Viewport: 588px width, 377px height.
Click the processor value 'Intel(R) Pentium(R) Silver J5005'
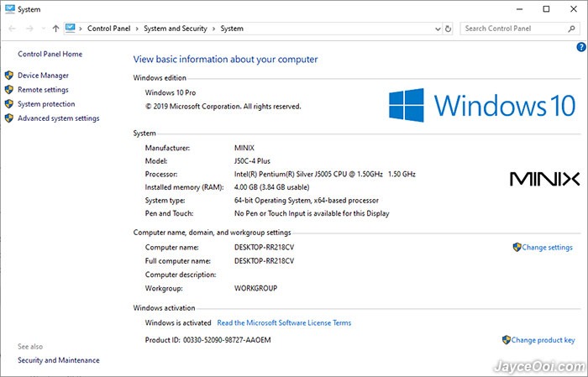[x=284, y=175]
